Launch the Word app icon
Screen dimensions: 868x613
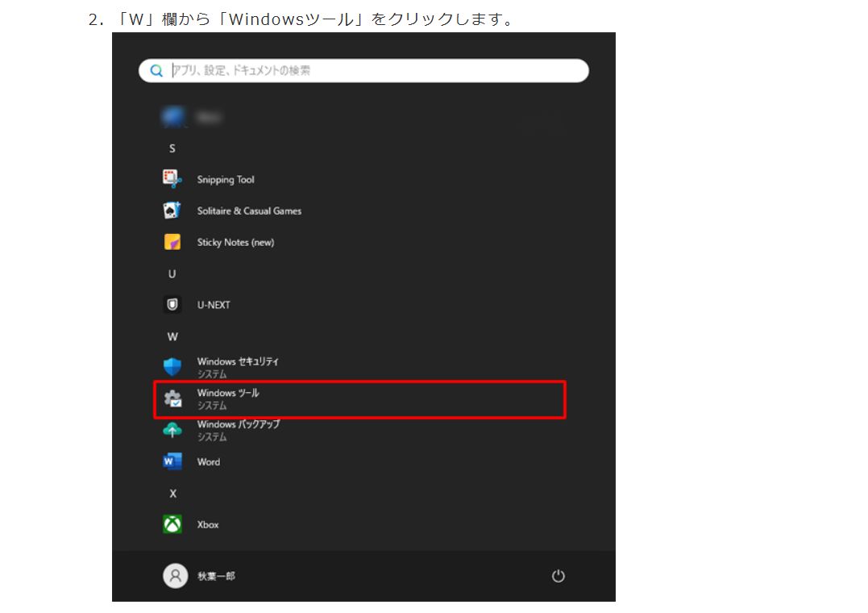tap(172, 461)
